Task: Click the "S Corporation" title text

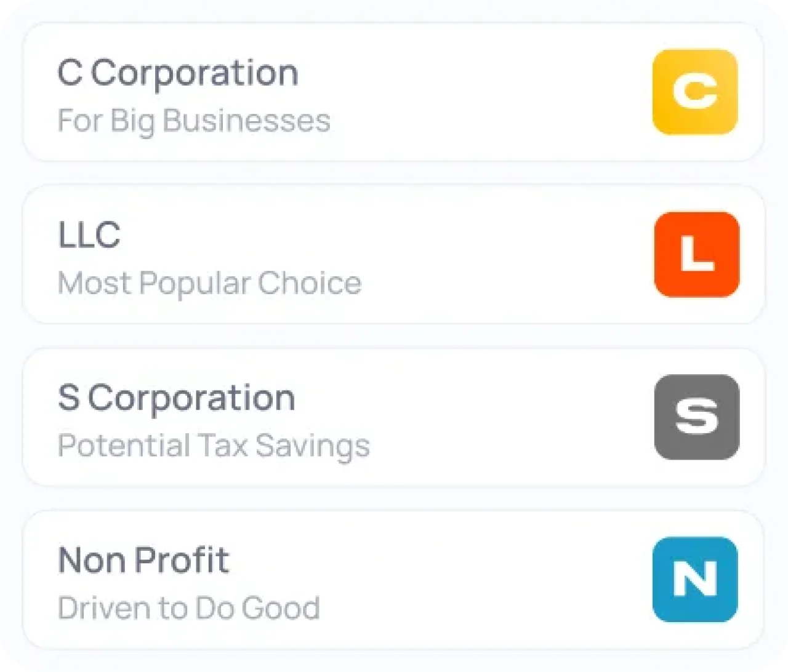Action: point(177,398)
